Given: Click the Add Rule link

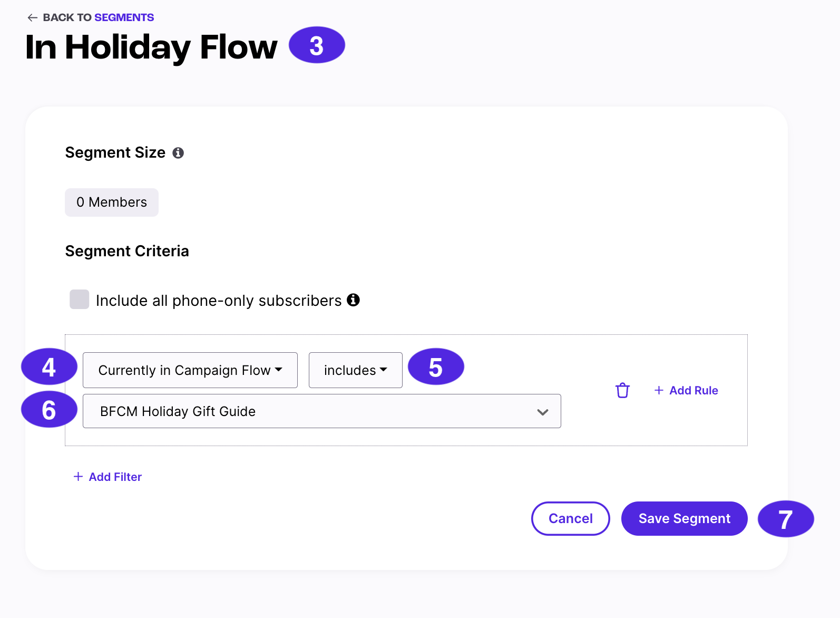Looking at the screenshot, I should click(693, 390).
